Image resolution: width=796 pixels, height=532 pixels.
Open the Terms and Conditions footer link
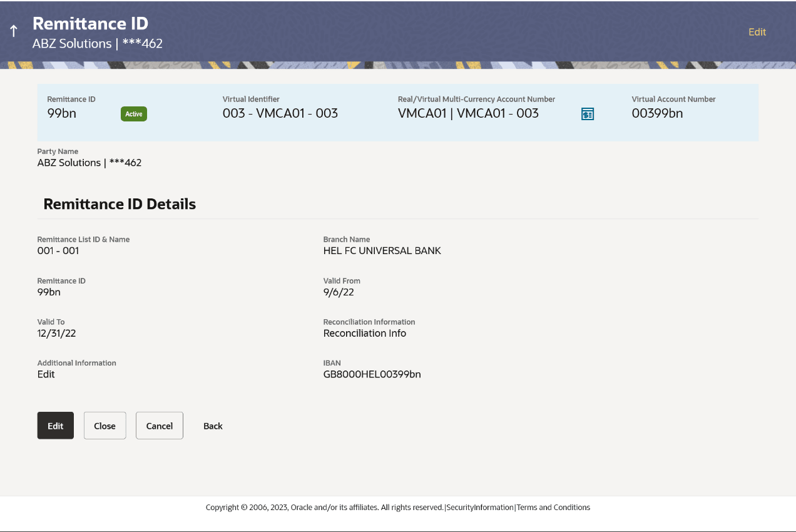553,508
